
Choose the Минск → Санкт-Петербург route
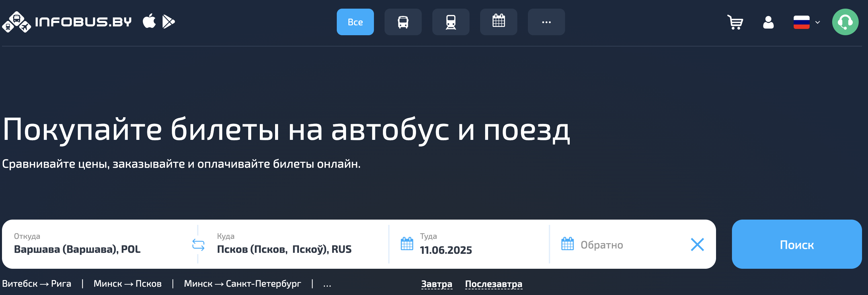tap(242, 283)
